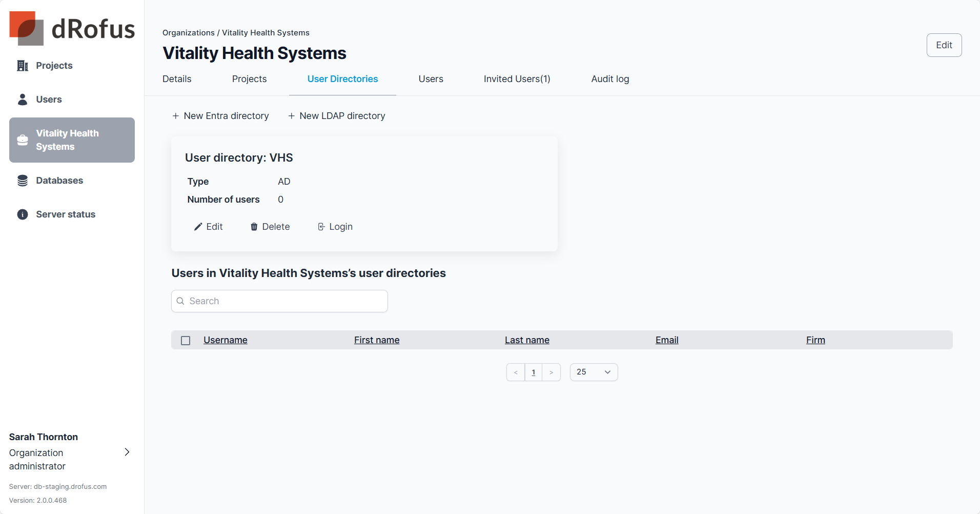Add a New LDAP directory
The image size is (980, 514).
(x=337, y=116)
